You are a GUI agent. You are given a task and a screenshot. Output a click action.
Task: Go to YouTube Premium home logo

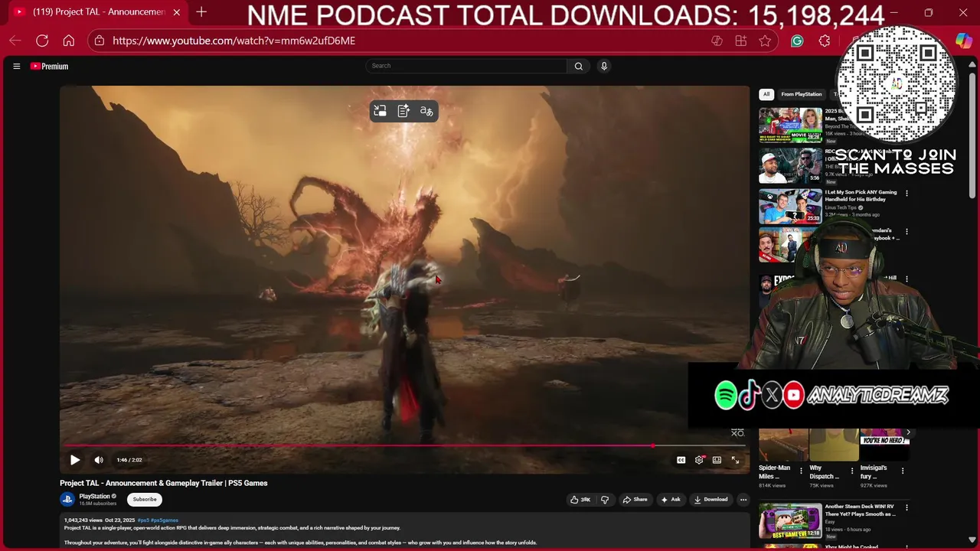[x=50, y=67]
